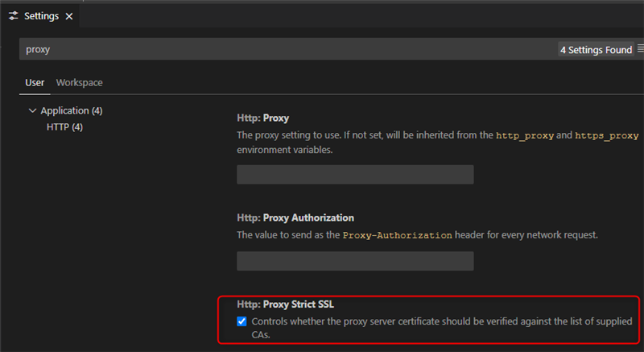Collapse the Application (4) chevron

tap(32, 110)
